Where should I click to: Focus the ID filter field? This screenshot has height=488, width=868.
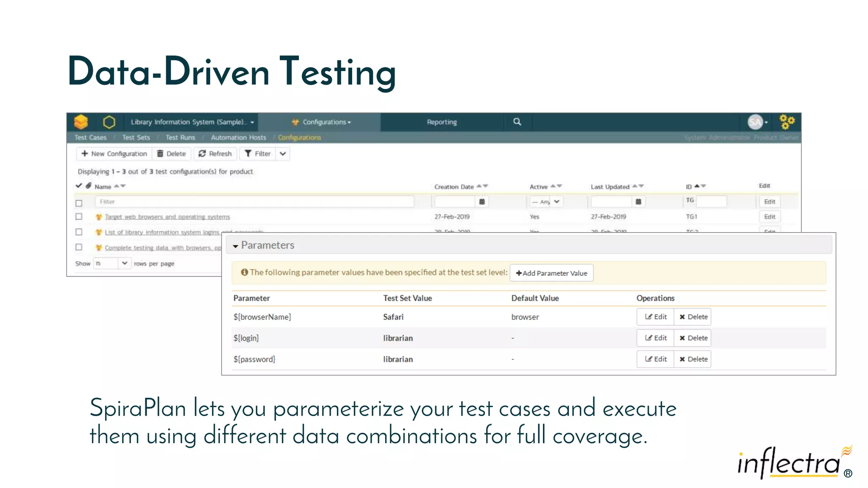click(x=711, y=202)
